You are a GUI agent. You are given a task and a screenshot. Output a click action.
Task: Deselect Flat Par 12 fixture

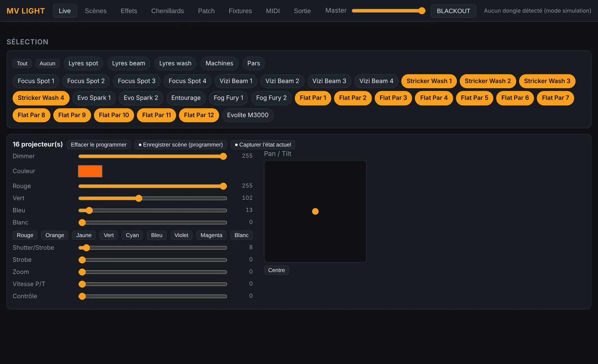coord(199,115)
